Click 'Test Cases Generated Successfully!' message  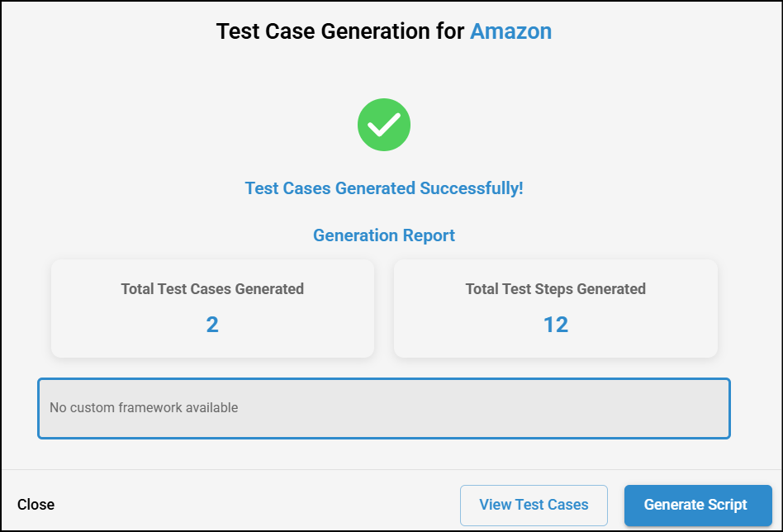click(x=384, y=188)
